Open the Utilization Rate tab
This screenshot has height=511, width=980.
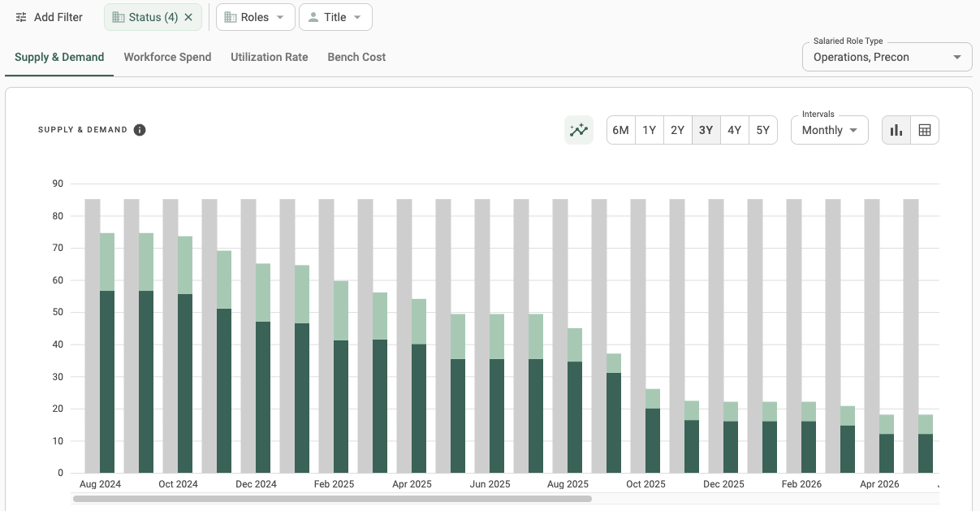click(x=269, y=57)
